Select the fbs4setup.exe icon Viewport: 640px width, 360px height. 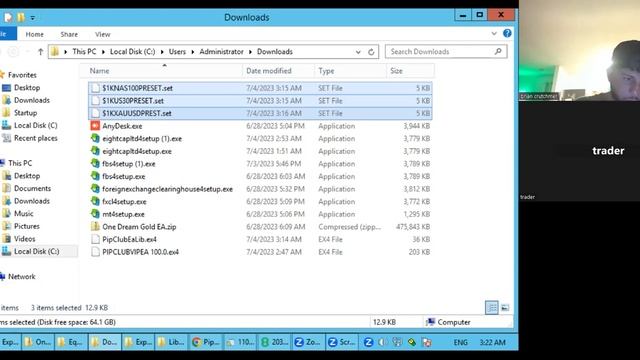click(x=95, y=176)
